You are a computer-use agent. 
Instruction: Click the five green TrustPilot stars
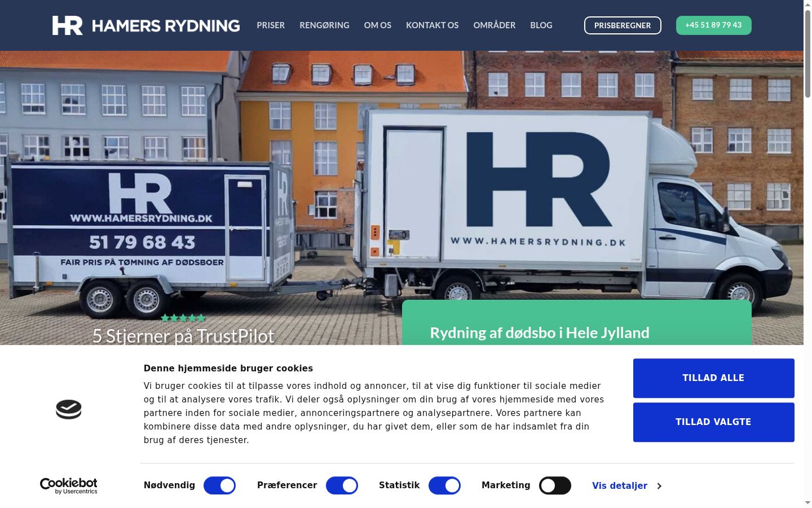tap(183, 318)
